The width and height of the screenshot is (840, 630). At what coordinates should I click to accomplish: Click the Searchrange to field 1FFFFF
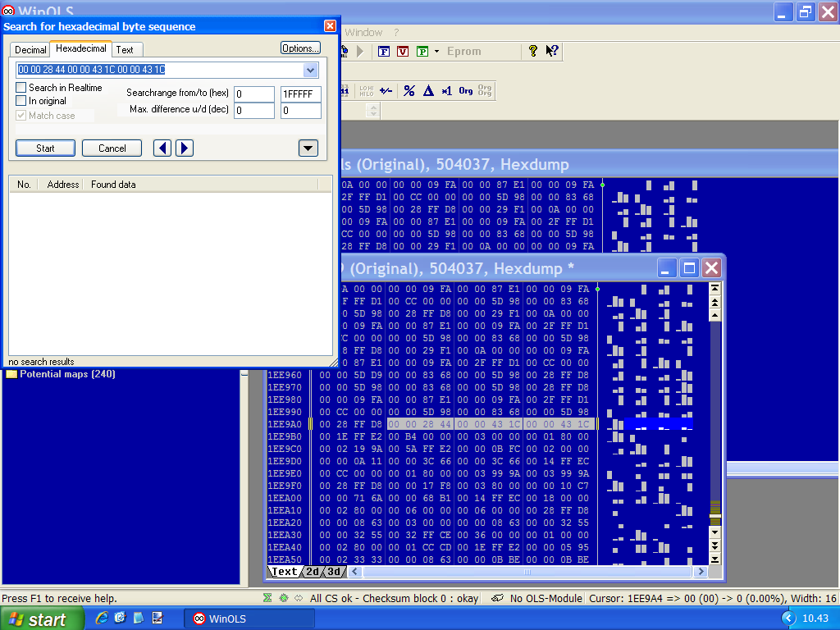(300, 94)
